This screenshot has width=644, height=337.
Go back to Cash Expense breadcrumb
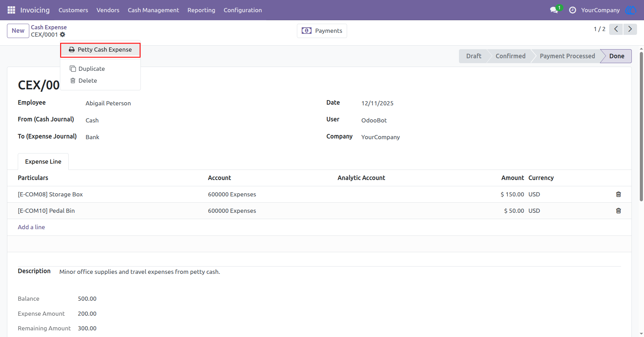point(49,27)
